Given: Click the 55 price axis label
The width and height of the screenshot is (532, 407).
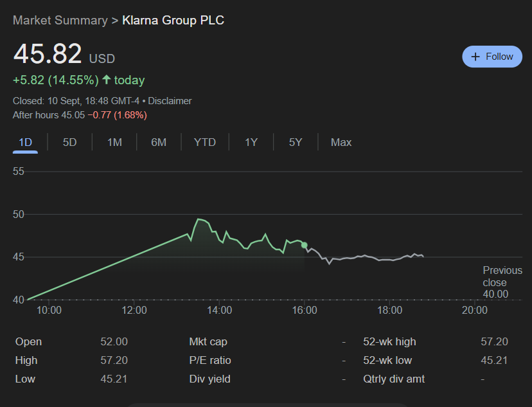Looking at the screenshot, I should (x=19, y=172).
